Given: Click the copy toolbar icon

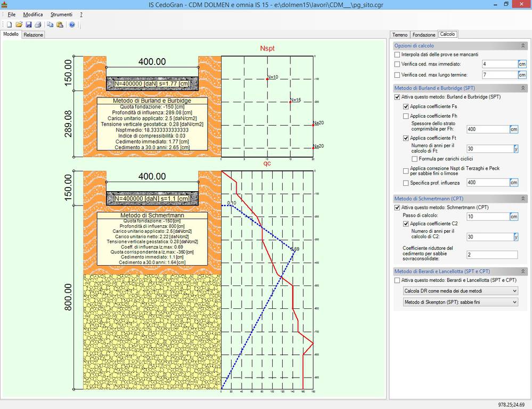Looking at the screenshot, I should 50,24.
